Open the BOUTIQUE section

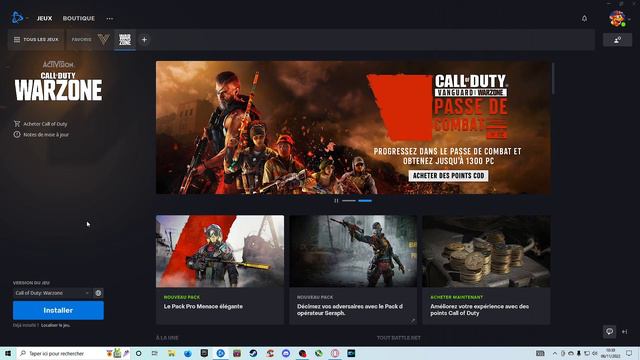78,18
